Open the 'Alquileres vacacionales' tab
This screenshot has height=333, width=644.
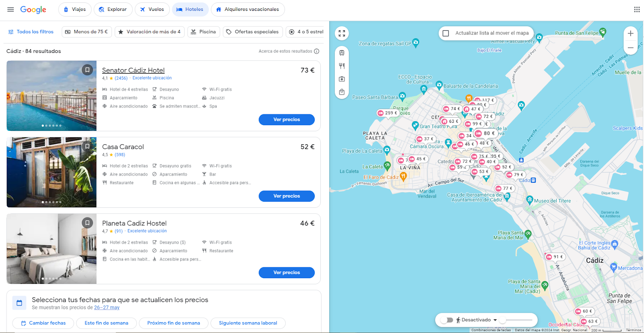coord(248,9)
